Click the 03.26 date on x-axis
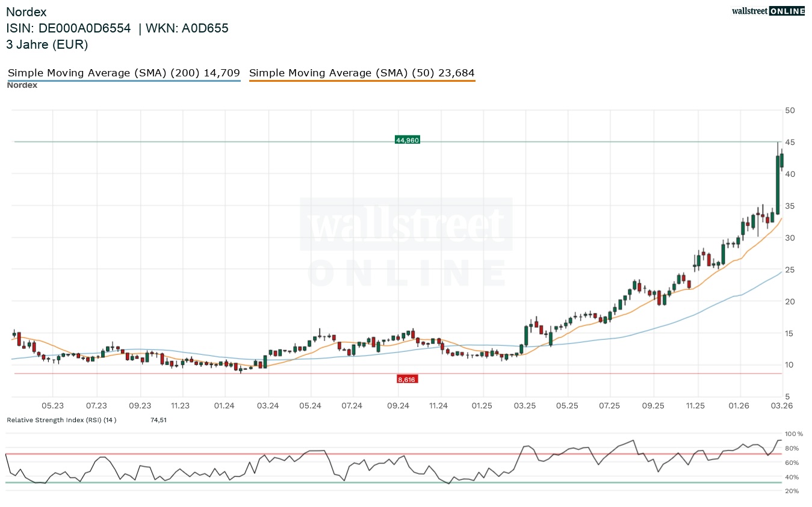812x507 pixels. [x=782, y=406]
